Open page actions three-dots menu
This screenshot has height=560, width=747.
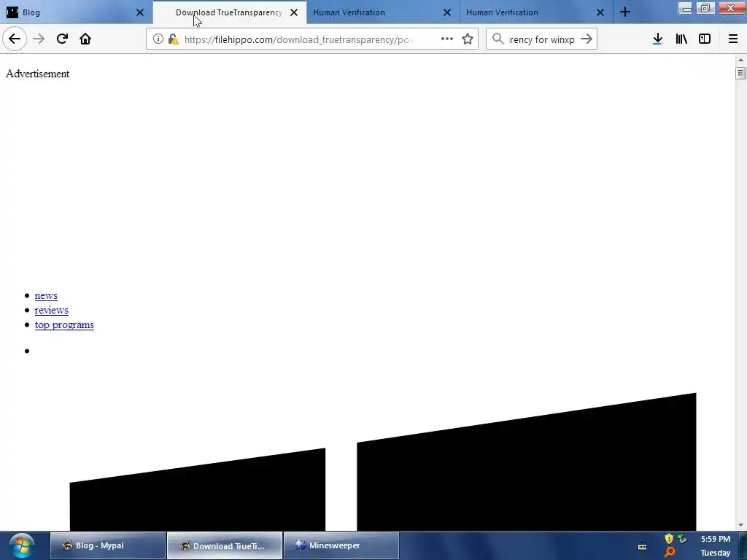click(x=447, y=39)
